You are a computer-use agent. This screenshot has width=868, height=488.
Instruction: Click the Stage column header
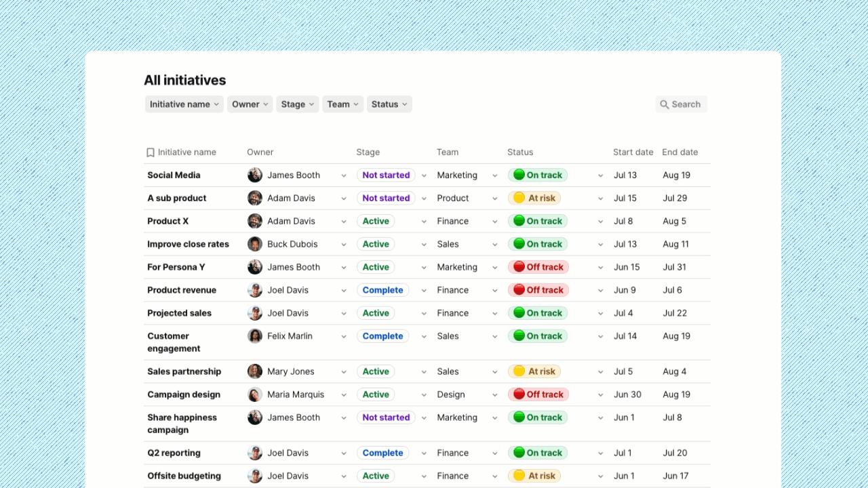point(368,152)
